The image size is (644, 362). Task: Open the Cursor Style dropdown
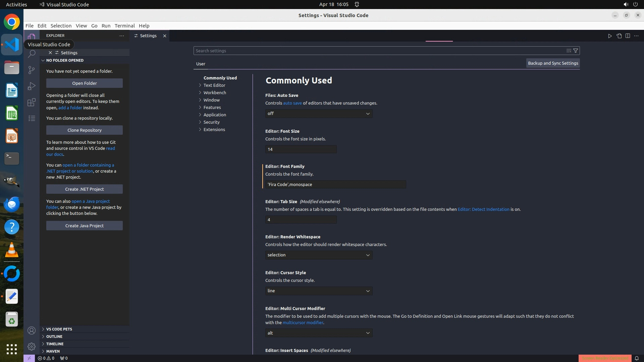319,291
